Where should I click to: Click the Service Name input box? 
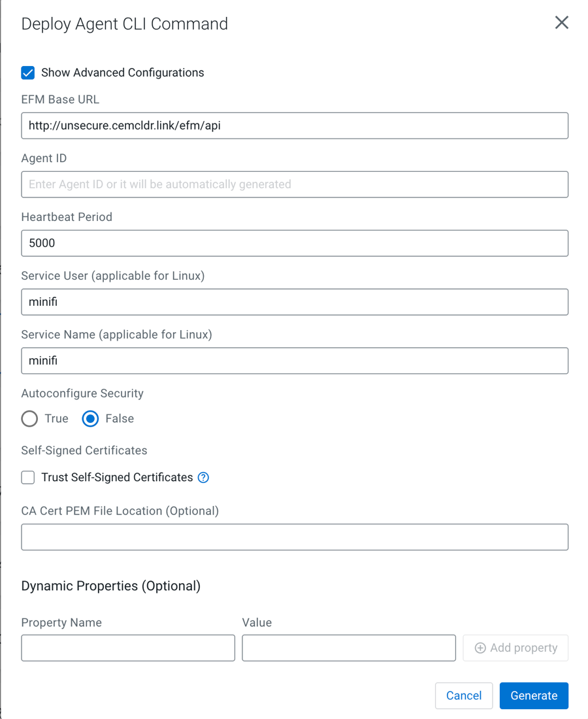[295, 361]
